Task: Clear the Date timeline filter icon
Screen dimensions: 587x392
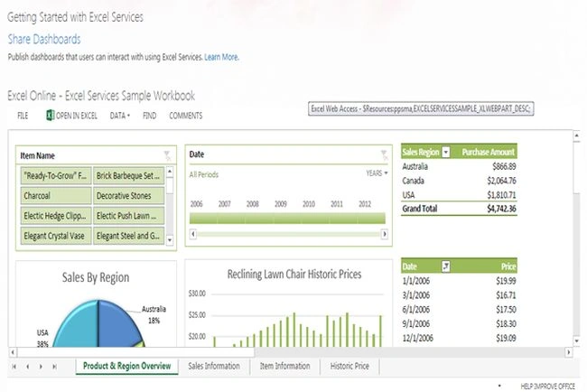Action: pos(384,154)
